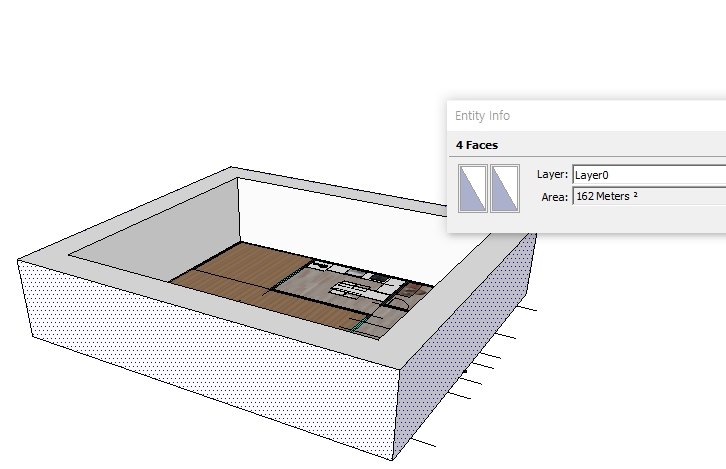This screenshot has width=726, height=469.
Task: Select the inner back white wall face
Action: [343, 231]
